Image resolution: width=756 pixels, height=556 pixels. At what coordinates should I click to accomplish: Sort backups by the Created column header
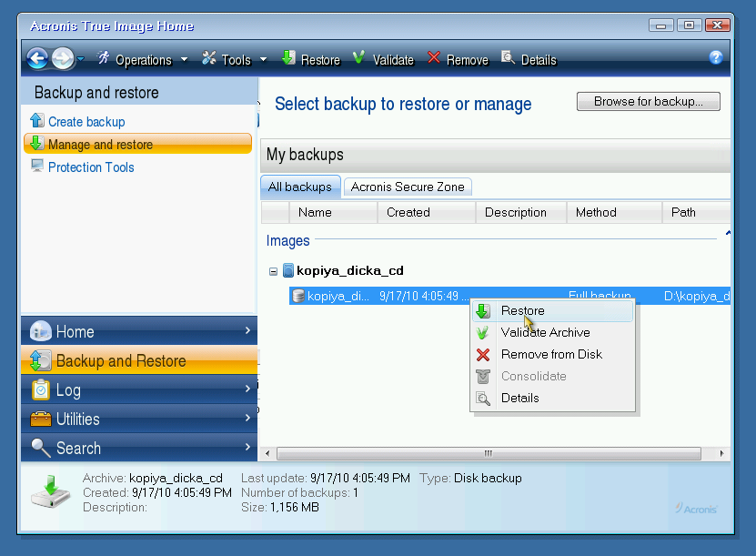pos(408,212)
